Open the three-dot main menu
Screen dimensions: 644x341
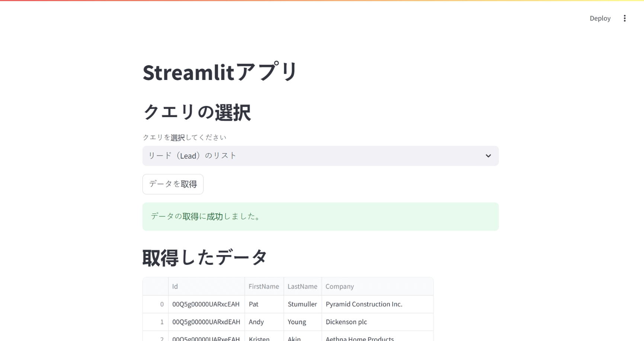click(x=624, y=18)
